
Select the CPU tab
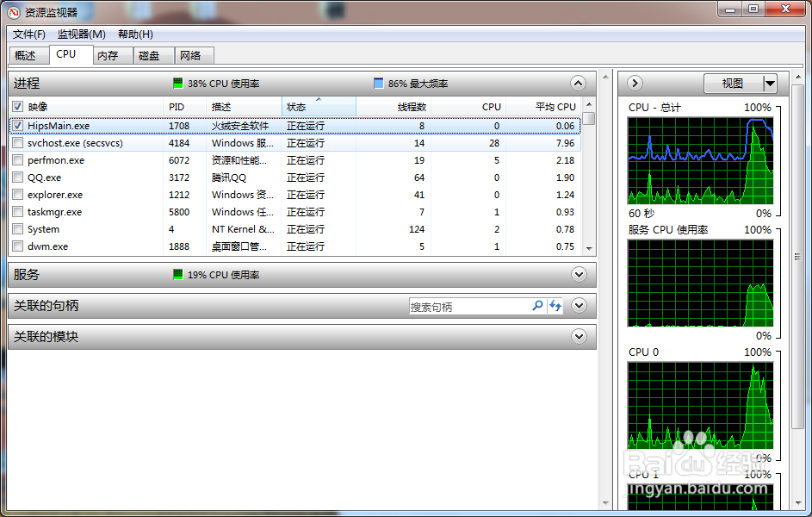(x=71, y=54)
